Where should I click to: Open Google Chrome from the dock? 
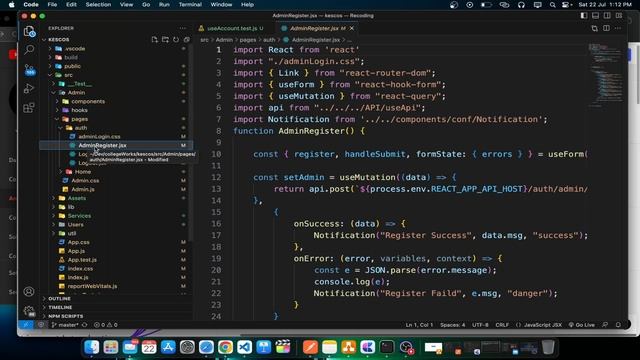pos(225,347)
